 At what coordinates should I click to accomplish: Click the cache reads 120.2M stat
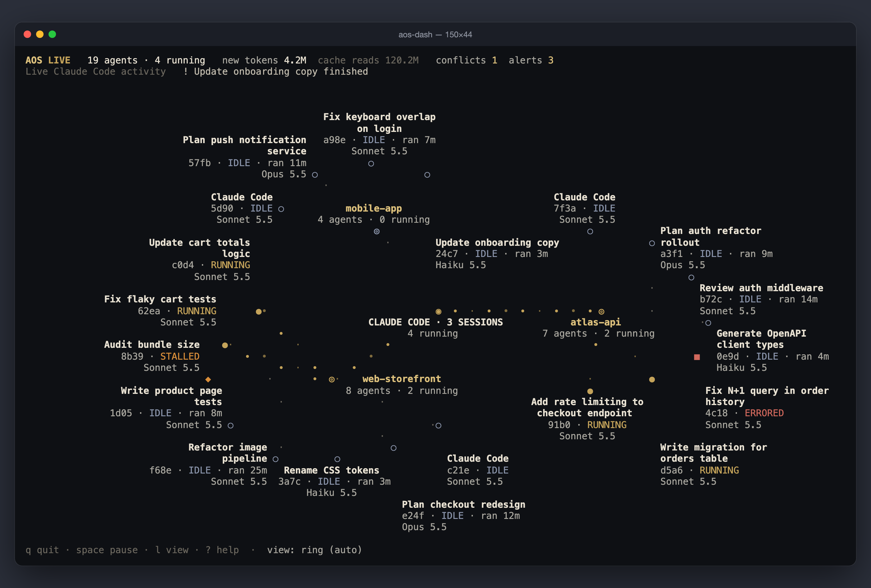click(x=368, y=60)
